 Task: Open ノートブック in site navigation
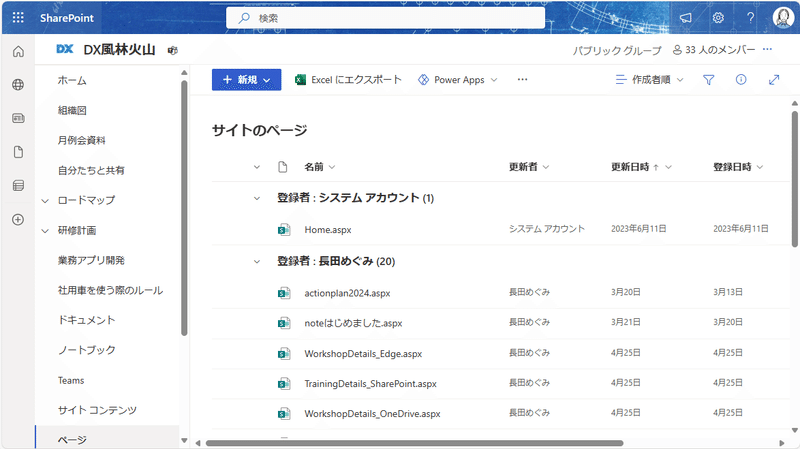tap(86, 350)
